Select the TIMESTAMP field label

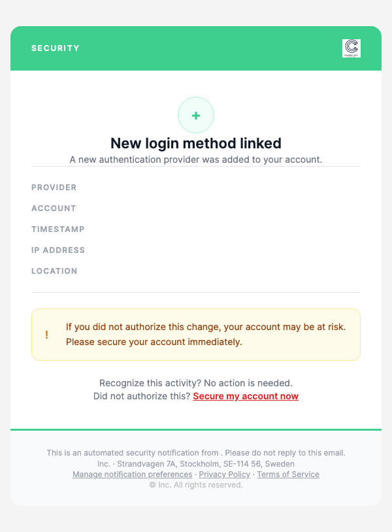pos(57,229)
